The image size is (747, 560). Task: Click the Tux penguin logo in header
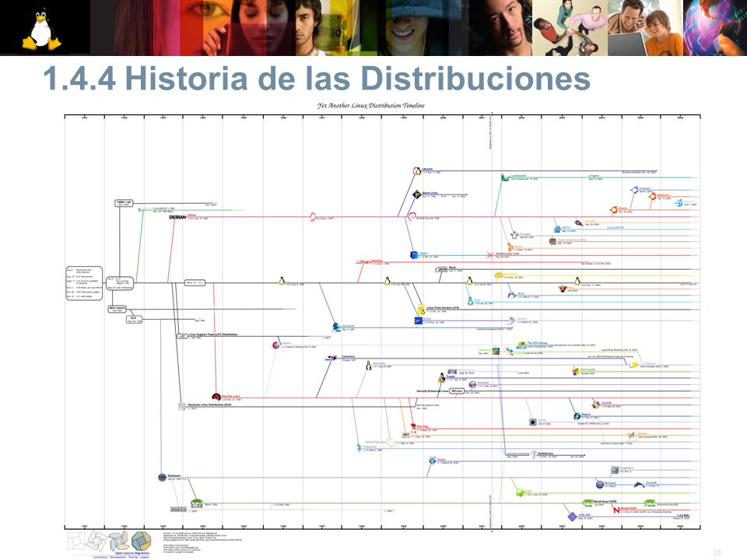(41, 30)
